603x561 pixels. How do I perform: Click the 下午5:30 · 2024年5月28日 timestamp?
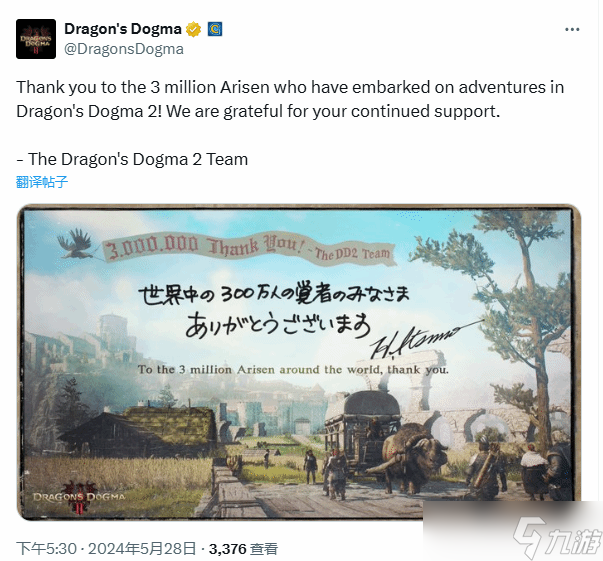coord(106,549)
